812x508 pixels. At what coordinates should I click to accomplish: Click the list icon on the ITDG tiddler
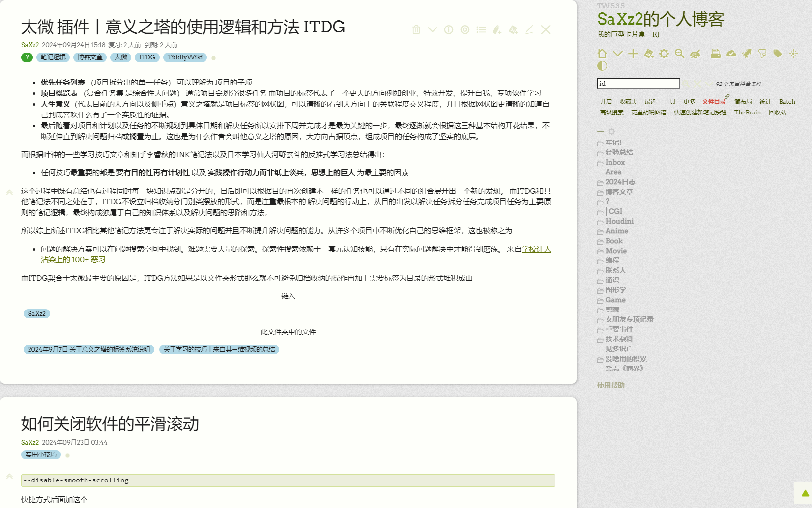(x=481, y=30)
